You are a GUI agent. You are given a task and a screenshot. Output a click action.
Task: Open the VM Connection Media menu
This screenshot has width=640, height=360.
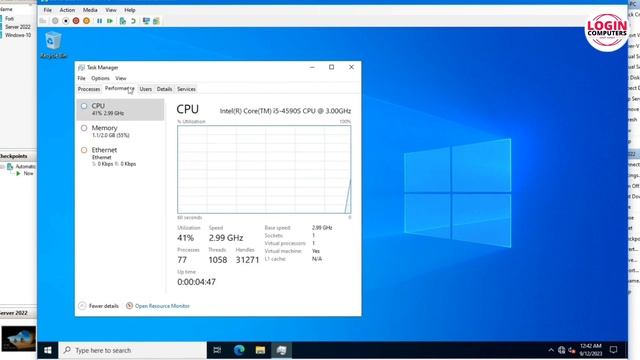90,10
